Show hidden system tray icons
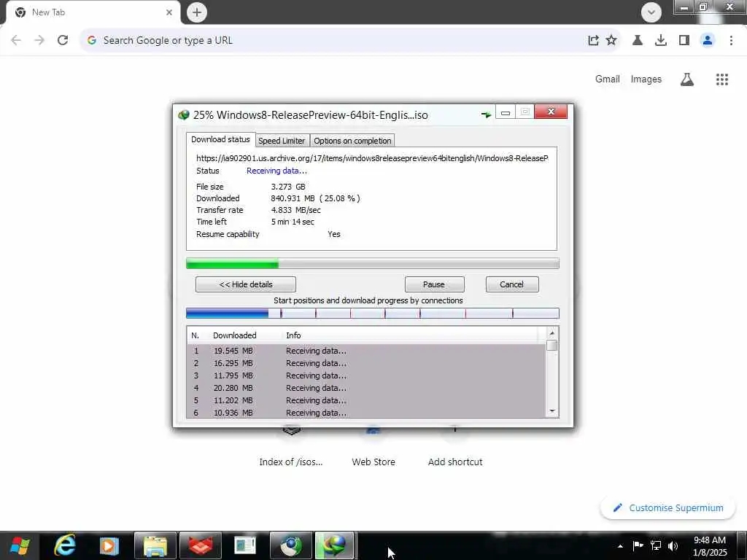 [620, 546]
